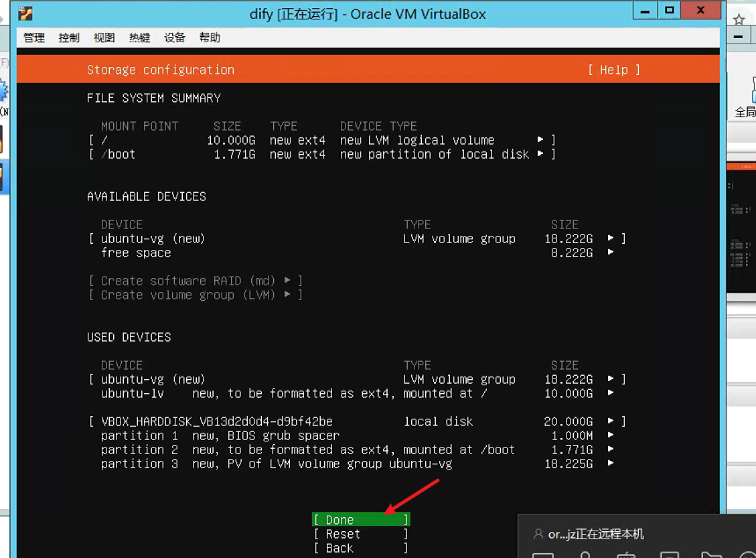
Task: Click the VirtualBox logo icon in the title bar
Action: [x=24, y=13]
